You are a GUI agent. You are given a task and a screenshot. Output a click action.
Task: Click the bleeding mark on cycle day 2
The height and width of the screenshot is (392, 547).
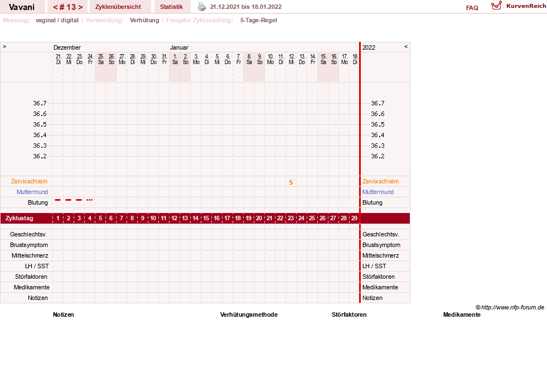(x=69, y=200)
